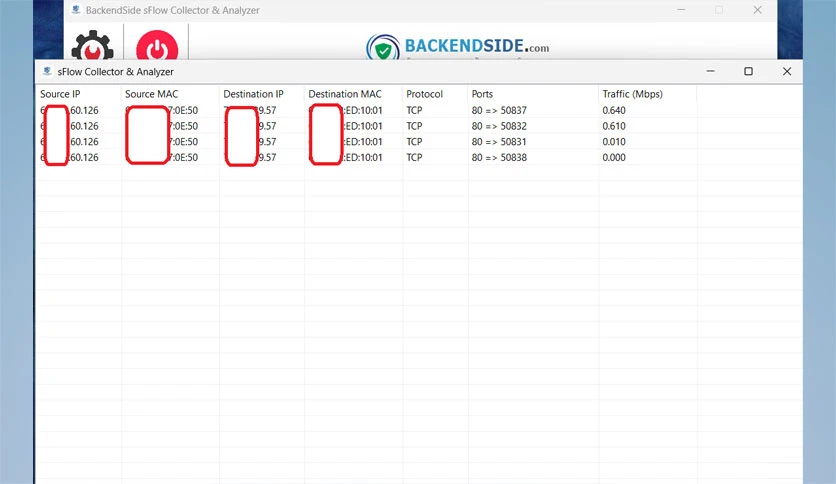
Task: Click the sFlow Collector & Analyzer title icon
Action: click(x=47, y=71)
